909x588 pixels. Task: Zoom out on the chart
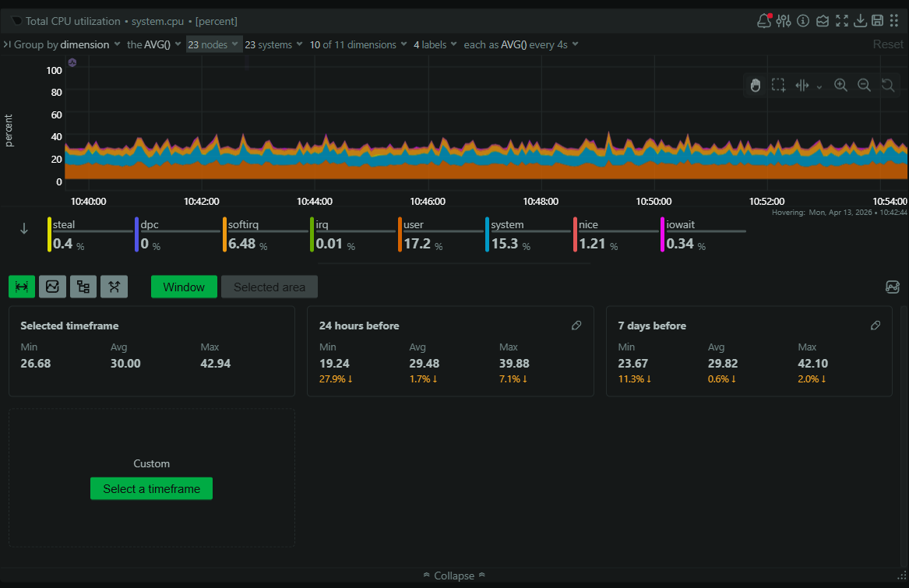864,85
